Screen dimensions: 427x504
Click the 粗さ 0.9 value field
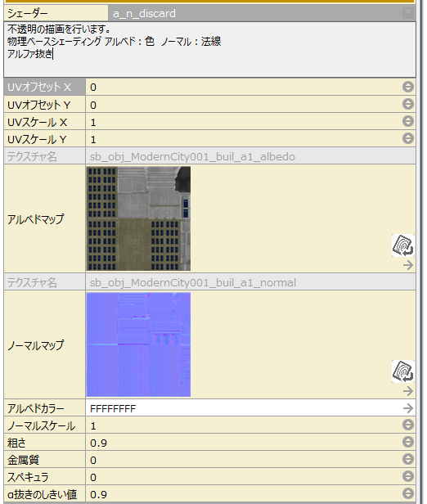click(x=244, y=443)
